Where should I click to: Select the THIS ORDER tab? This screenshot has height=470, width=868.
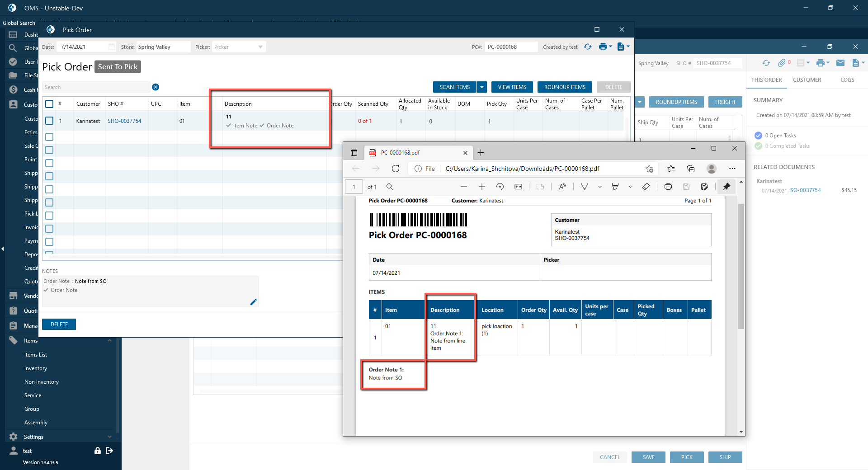pos(767,80)
